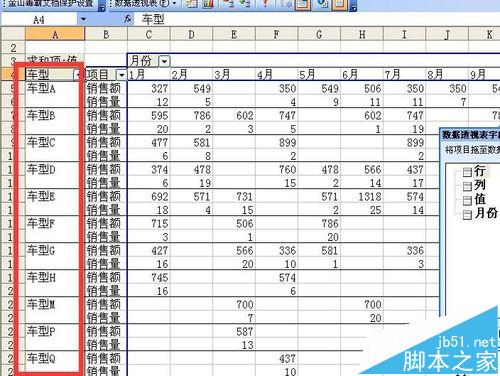Click the fx insert function icon
The height and width of the screenshot is (376, 500).
point(128,19)
